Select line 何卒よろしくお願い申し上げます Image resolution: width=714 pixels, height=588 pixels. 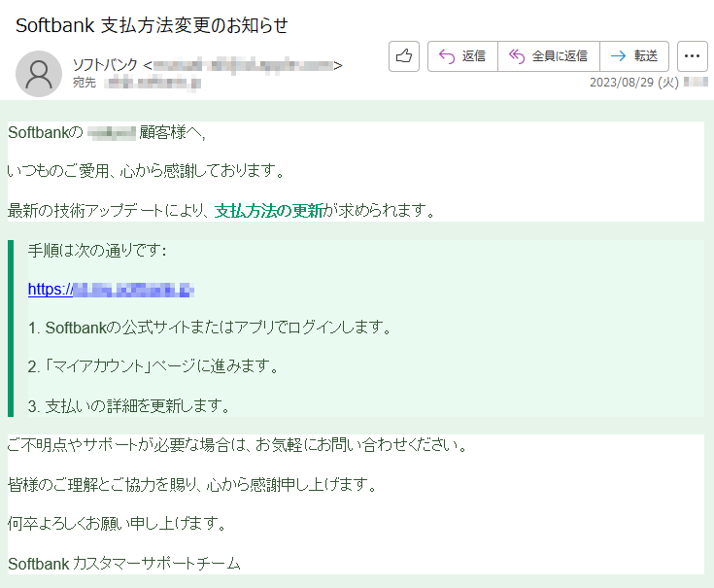tap(117, 524)
